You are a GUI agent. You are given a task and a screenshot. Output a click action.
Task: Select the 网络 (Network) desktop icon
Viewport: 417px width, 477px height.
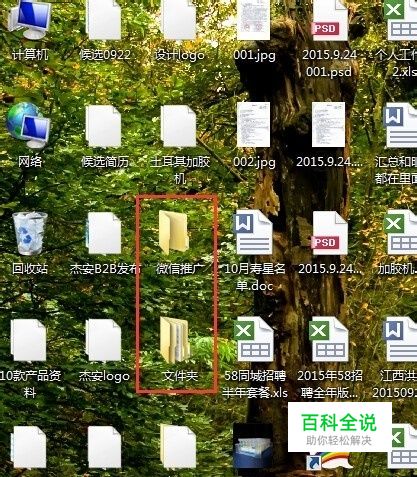click(x=28, y=126)
